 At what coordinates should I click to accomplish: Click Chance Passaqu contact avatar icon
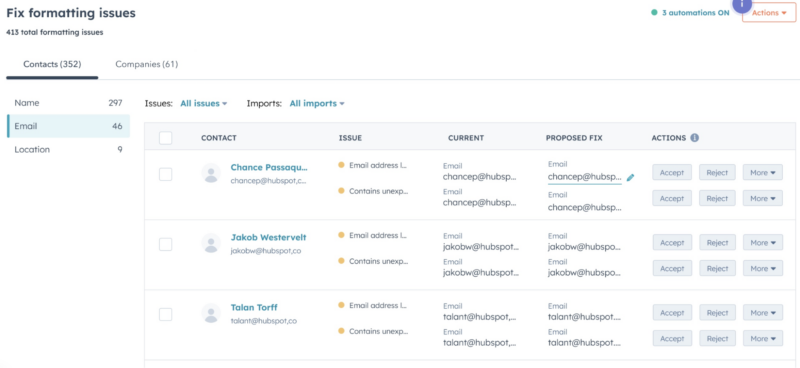[x=211, y=173]
